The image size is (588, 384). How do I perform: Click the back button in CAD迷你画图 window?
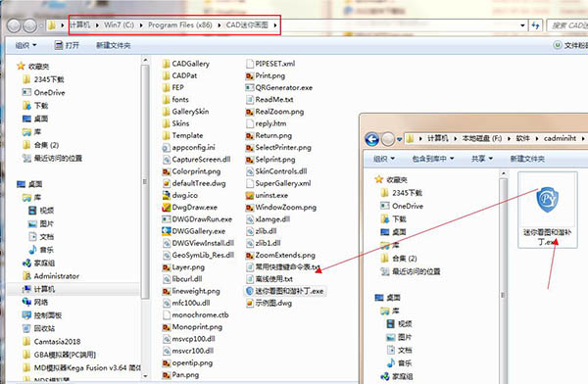14,25
